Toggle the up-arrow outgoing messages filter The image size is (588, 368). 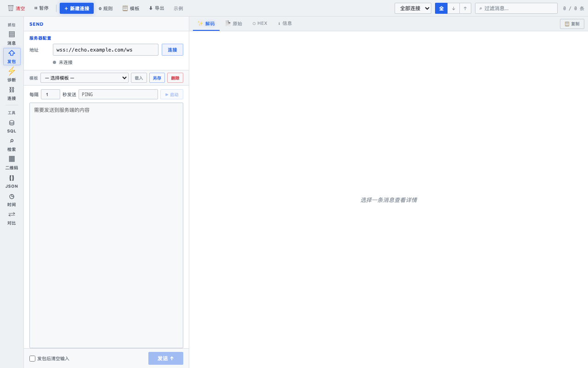point(465,8)
